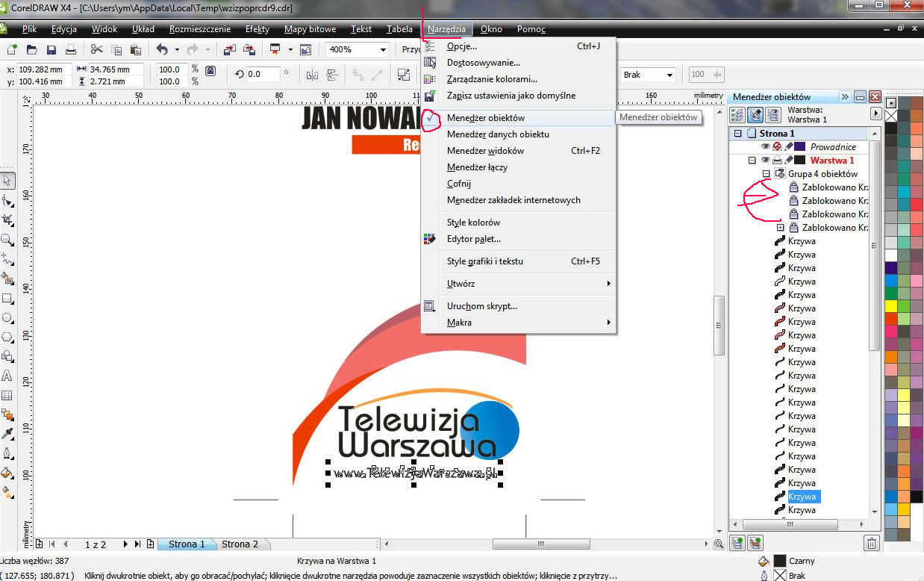Click the scissors Cut icon

tap(96, 50)
